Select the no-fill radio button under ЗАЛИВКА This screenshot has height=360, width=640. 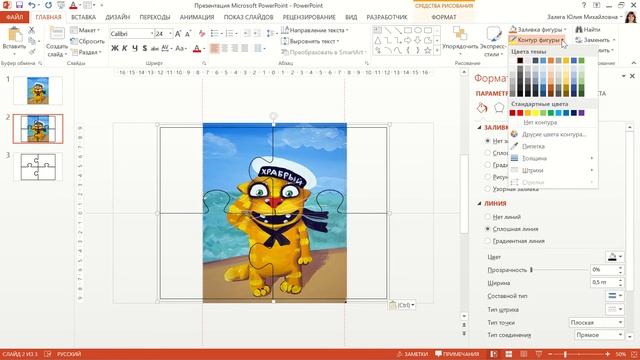487,141
